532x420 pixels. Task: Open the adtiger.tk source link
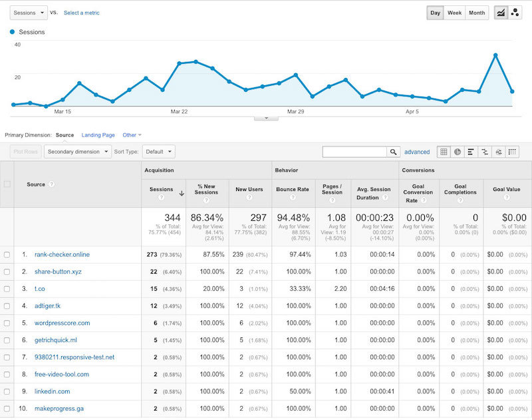point(47,306)
